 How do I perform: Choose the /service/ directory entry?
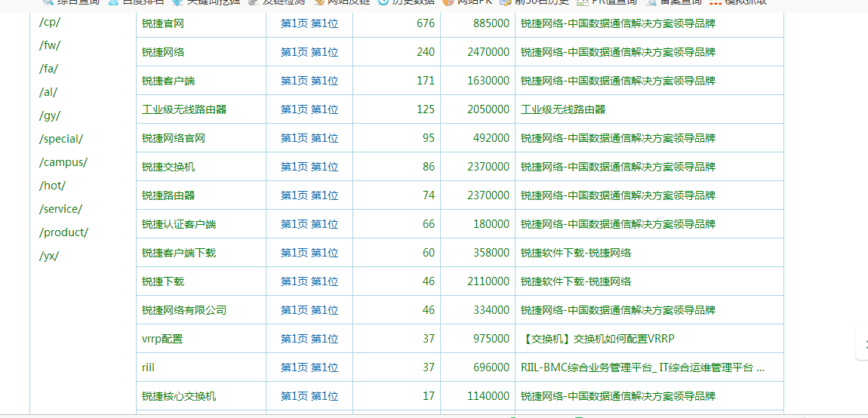pyautogui.click(x=61, y=209)
